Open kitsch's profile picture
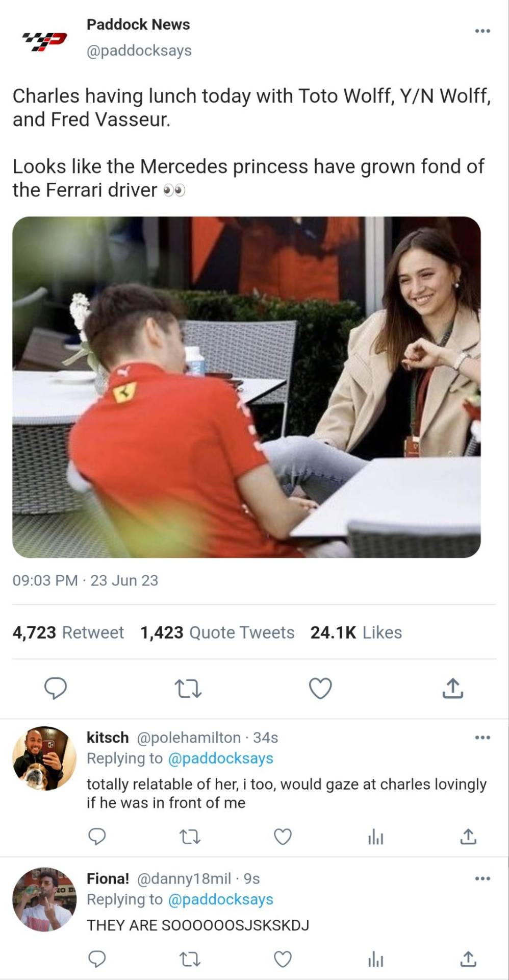The width and height of the screenshot is (509, 980). (44, 758)
